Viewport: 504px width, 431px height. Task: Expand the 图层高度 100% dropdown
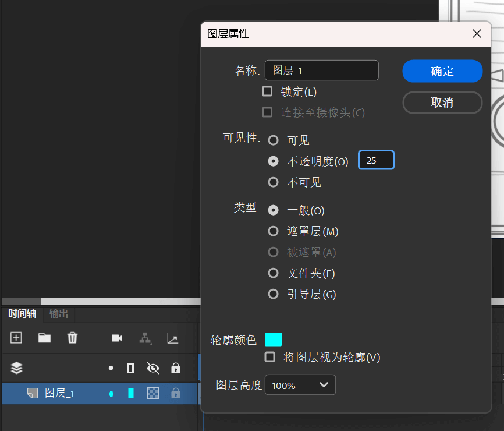click(300, 384)
